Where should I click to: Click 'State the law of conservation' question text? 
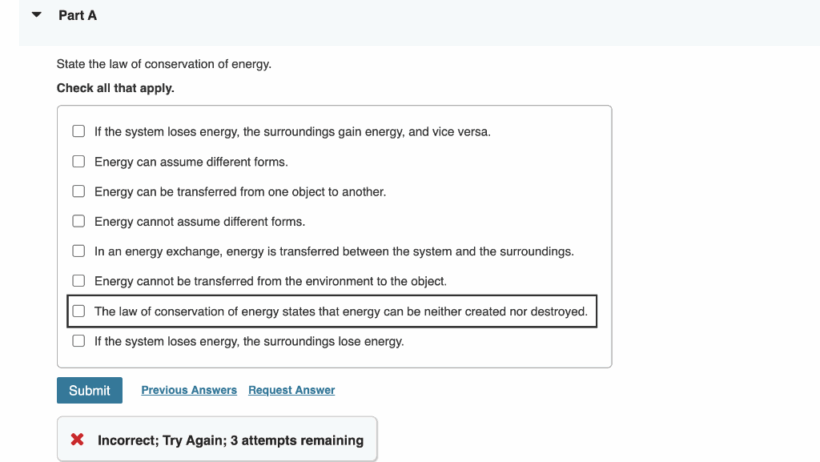pyautogui.click(x=164, y=64)
